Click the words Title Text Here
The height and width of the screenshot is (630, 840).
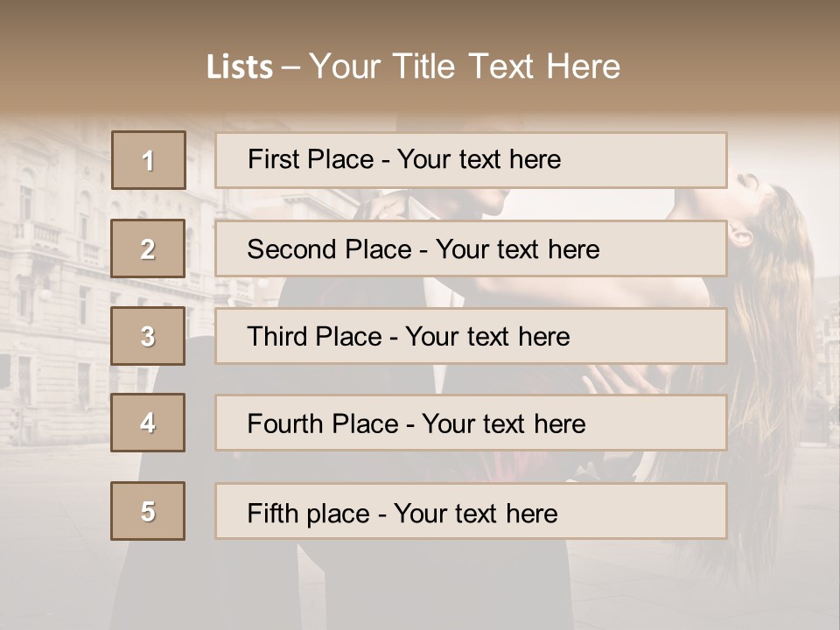(507, 66)
